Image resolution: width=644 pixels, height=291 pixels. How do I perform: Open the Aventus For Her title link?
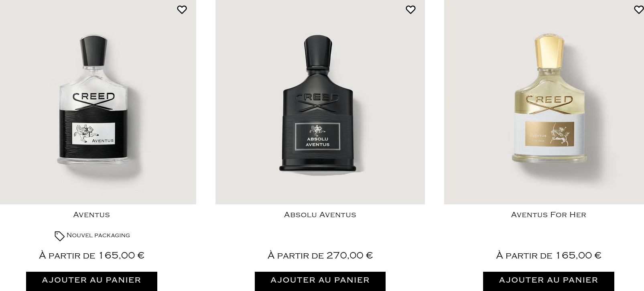pos(549,215)
